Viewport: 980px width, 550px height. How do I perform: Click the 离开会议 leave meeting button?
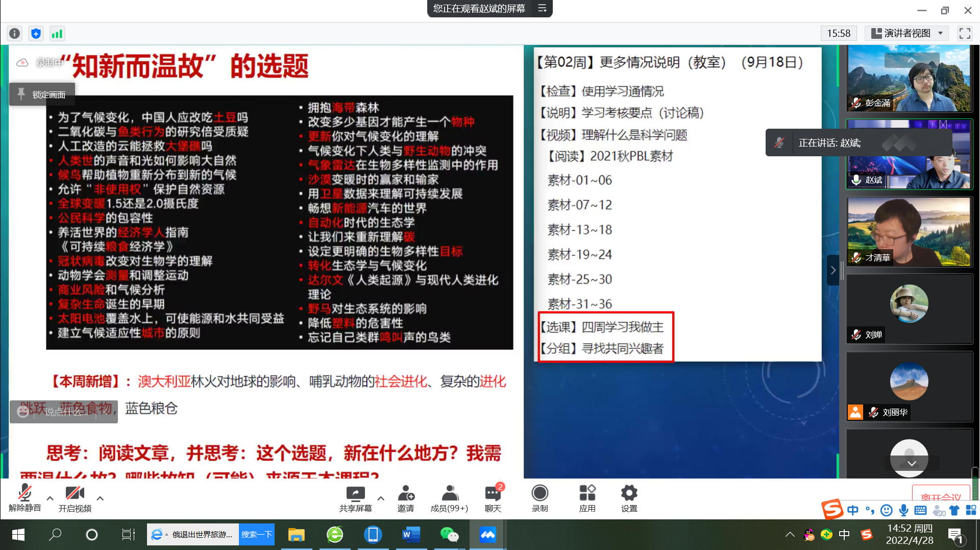click(941, 496)
